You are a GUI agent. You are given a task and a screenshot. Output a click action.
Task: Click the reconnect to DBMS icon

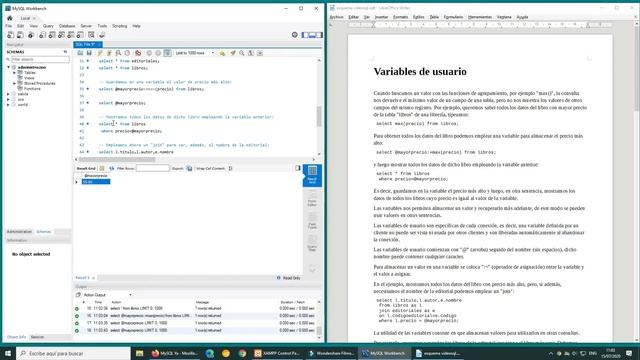102,35
